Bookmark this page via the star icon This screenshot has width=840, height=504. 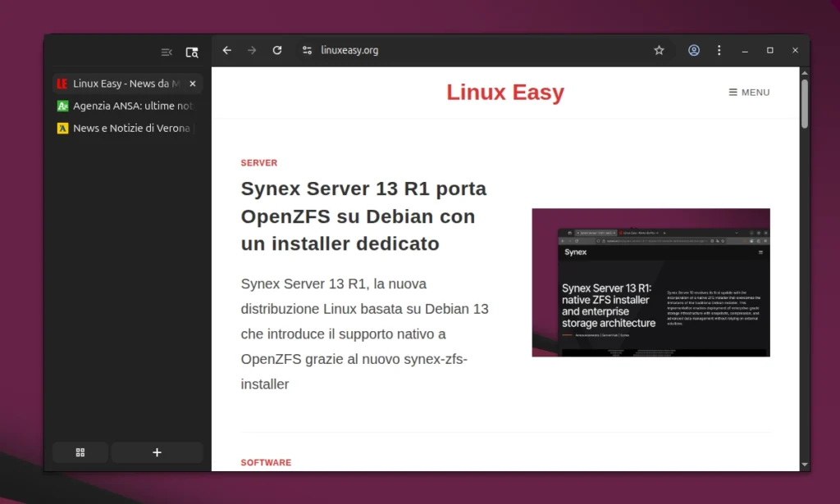click(659, 50)
